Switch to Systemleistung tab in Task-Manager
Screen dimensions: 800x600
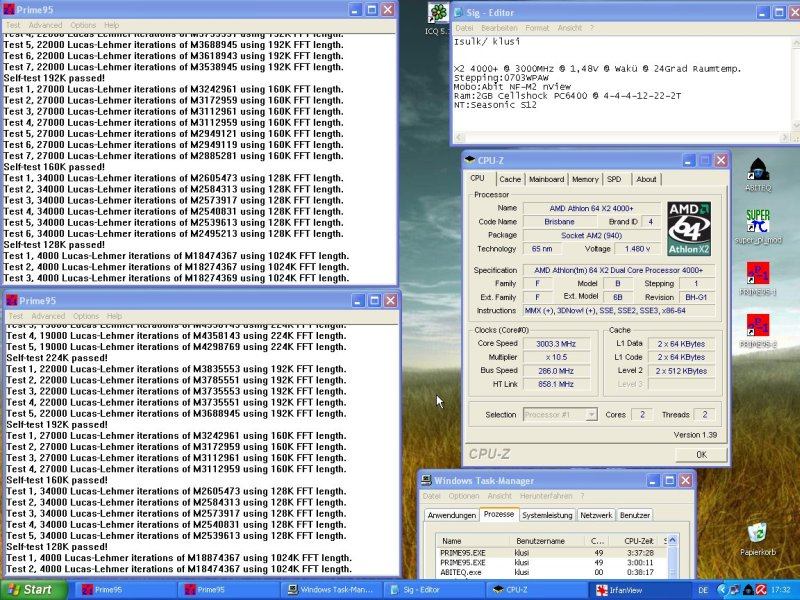click(x=547, y=515)
